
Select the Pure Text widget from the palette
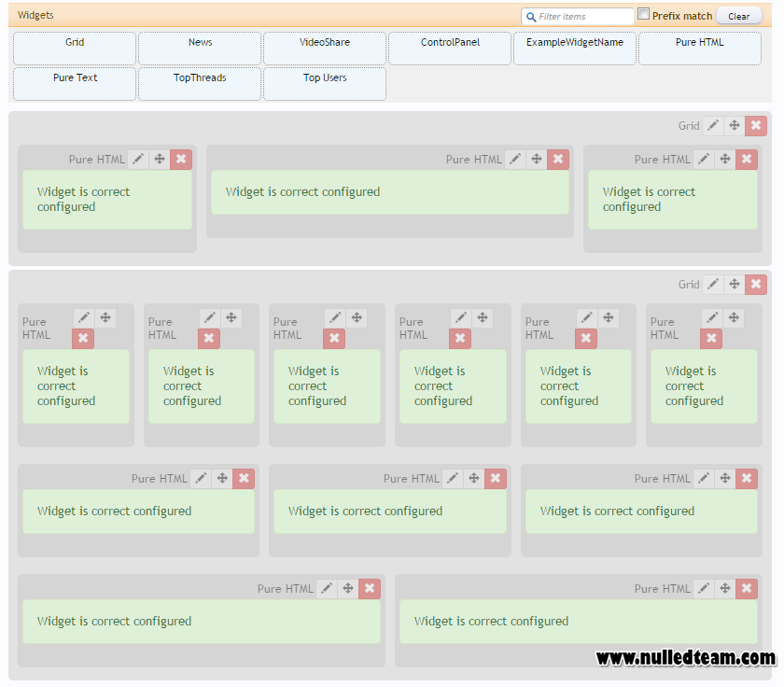coord(75,84)
